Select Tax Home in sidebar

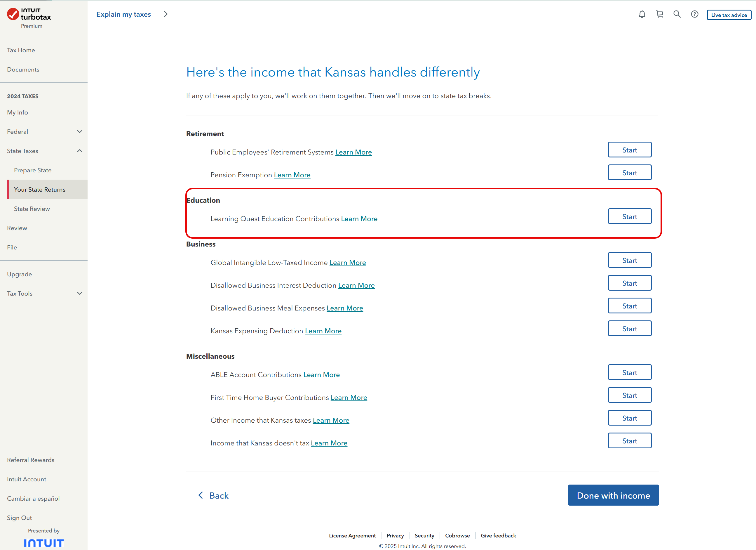[21, 50]
